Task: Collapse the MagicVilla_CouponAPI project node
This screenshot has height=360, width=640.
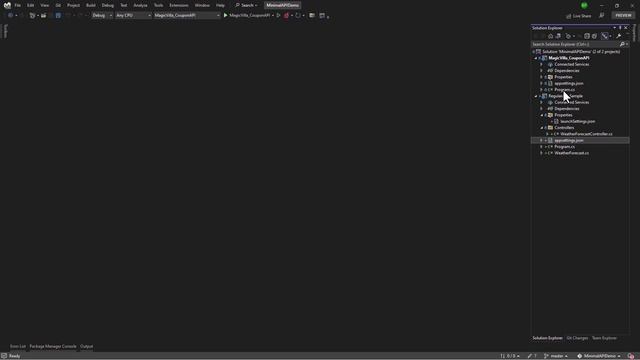Action: point(536,58)
